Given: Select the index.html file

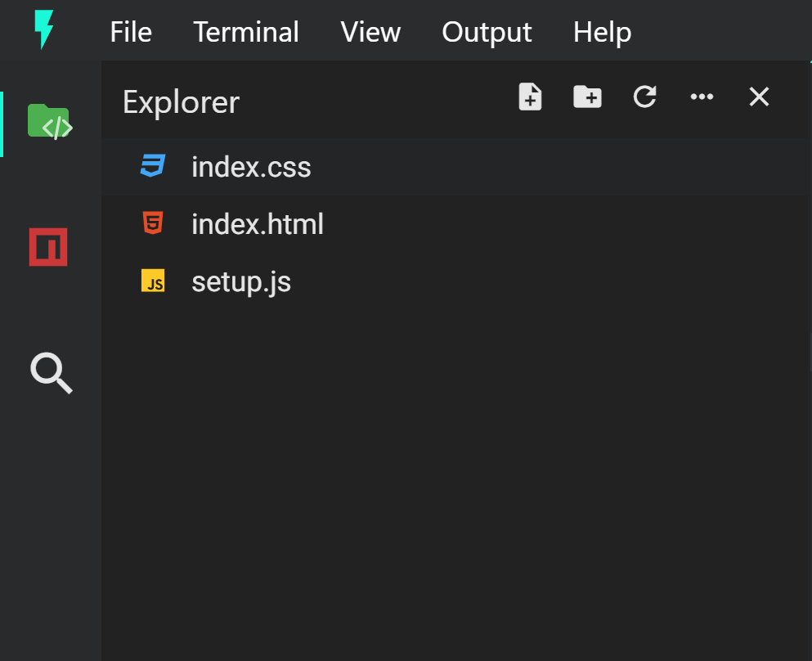Looking at the screenshot, I should 456,224.
